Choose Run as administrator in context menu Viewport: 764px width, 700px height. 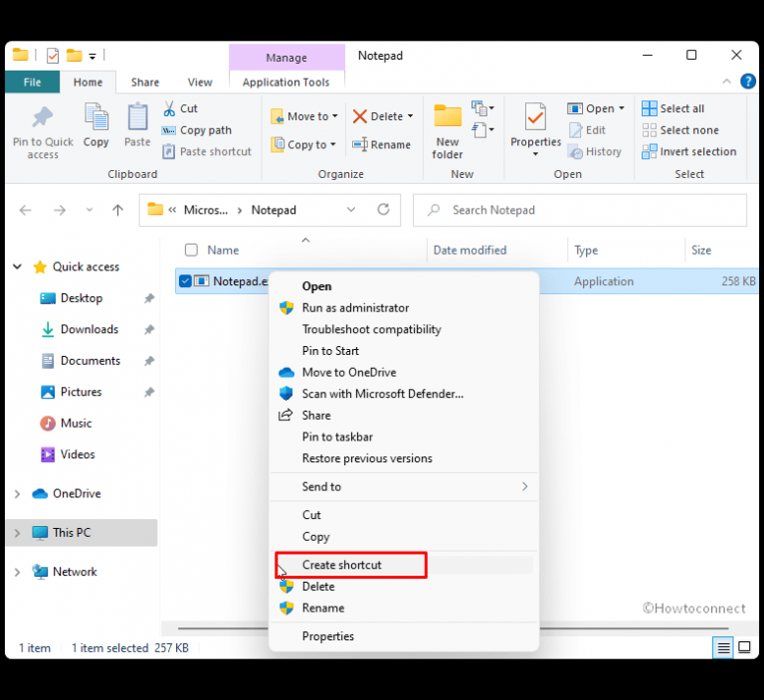point(404,308)
